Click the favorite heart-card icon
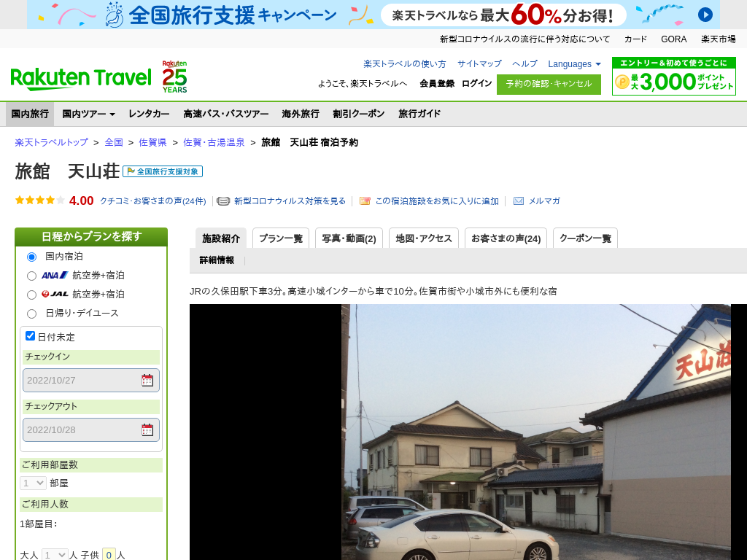 point(365,201)
